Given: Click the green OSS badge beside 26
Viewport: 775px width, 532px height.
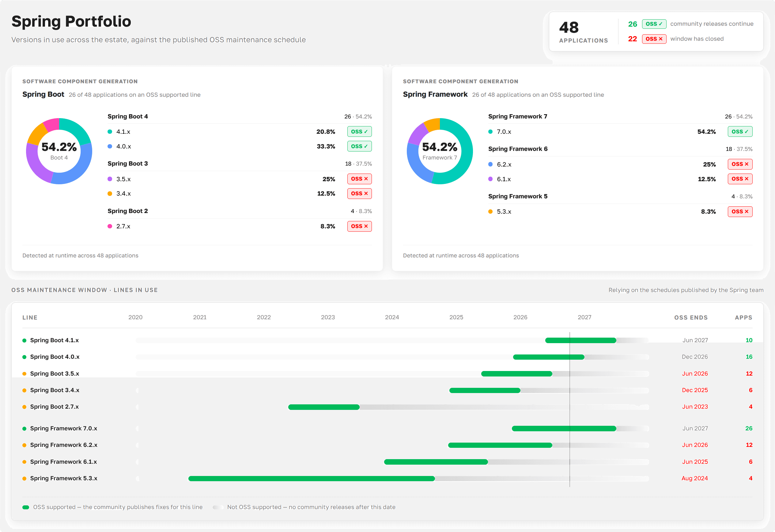Looking at the screenshot, I should coord(654,24).
